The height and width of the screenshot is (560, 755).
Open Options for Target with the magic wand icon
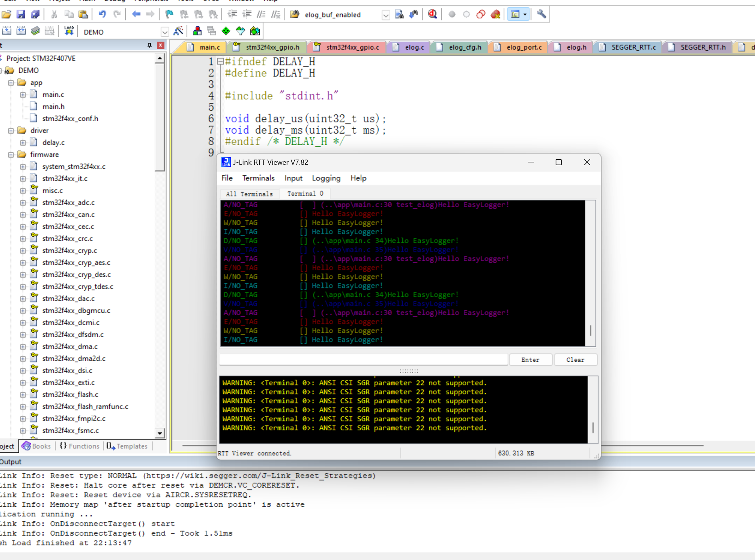[179, 31]
